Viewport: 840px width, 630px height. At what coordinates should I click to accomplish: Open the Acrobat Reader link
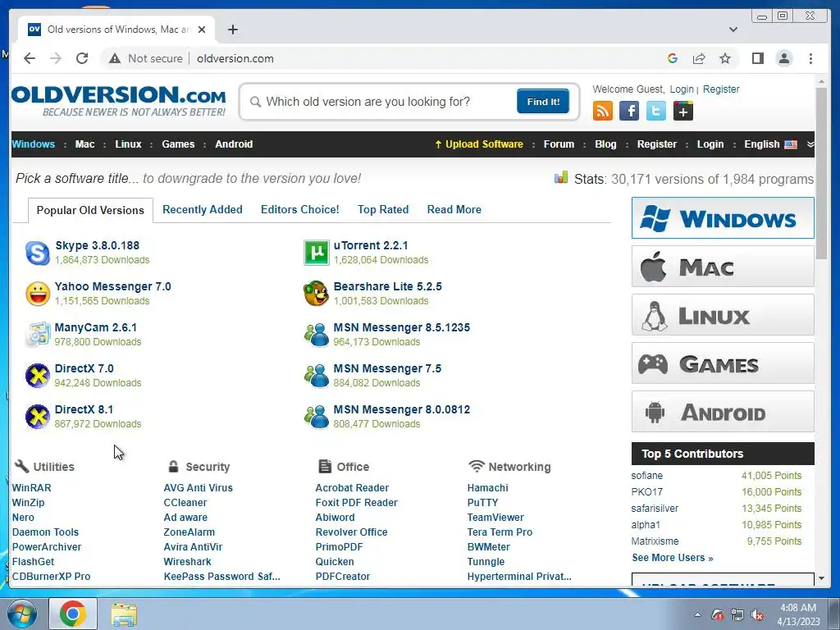click(352, 488)
